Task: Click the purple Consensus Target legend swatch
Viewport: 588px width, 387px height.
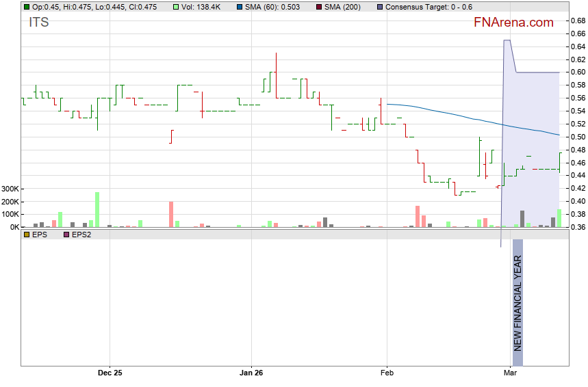Action: tap(380, 7)
